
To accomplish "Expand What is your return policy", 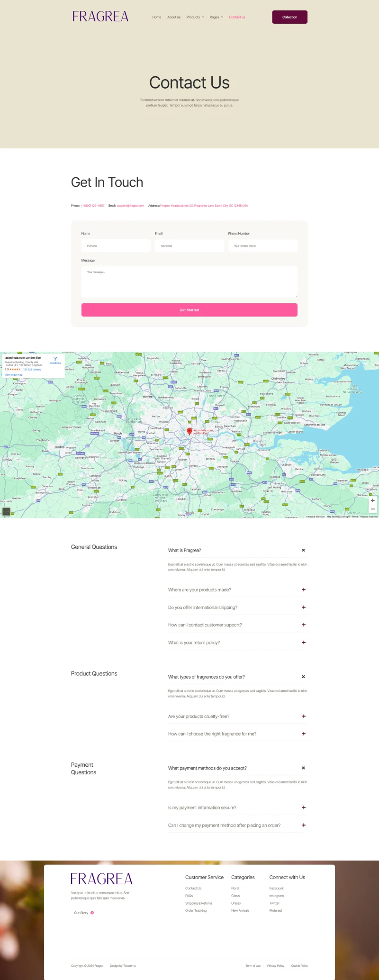I will coord(237,643).
